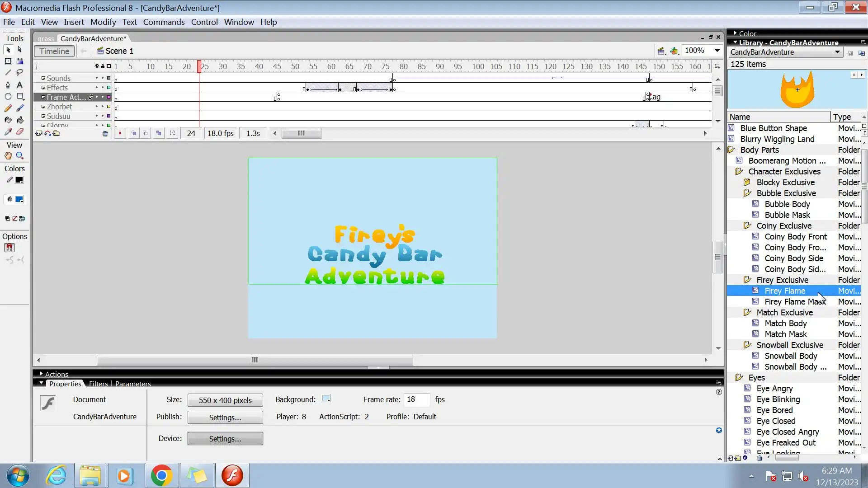Open the Modify menu

coord(103,22)
